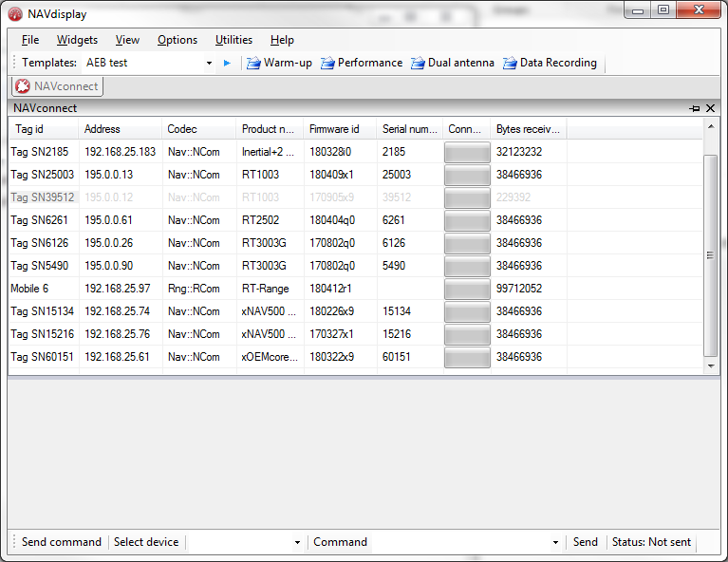Viewport: 728px width, 562px height.
Task: Click firmware id 180322x9
Action: coord(332,357)
